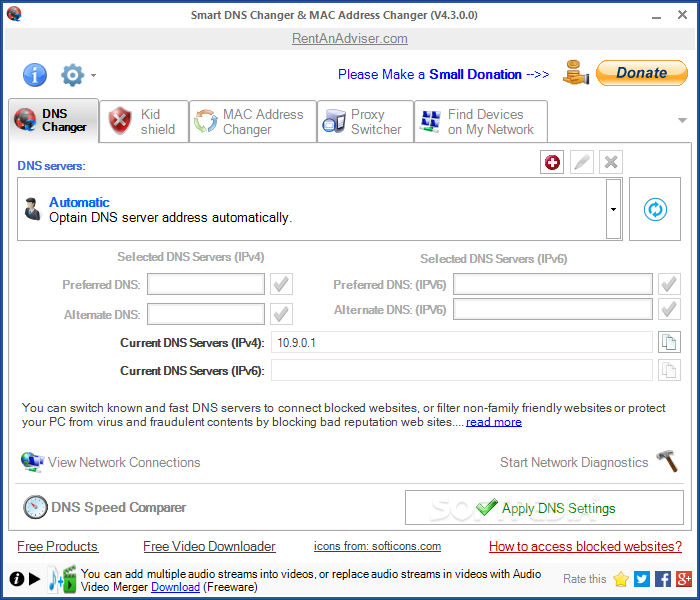Click the Twitter share icon
700x600 pixels.
click(642, 578)
